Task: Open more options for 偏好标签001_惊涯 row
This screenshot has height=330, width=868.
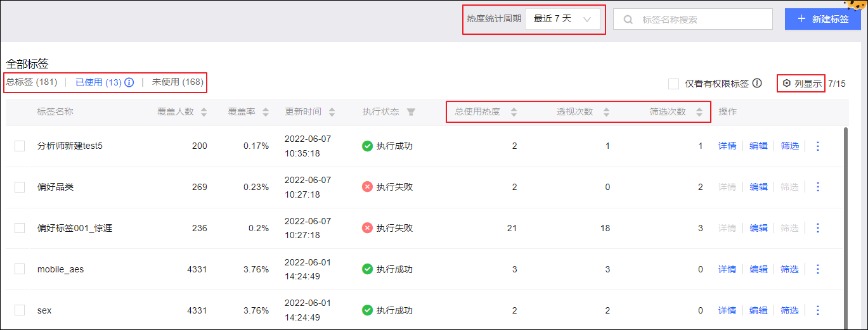Action: pyautogui.click(x=817, y=228)
